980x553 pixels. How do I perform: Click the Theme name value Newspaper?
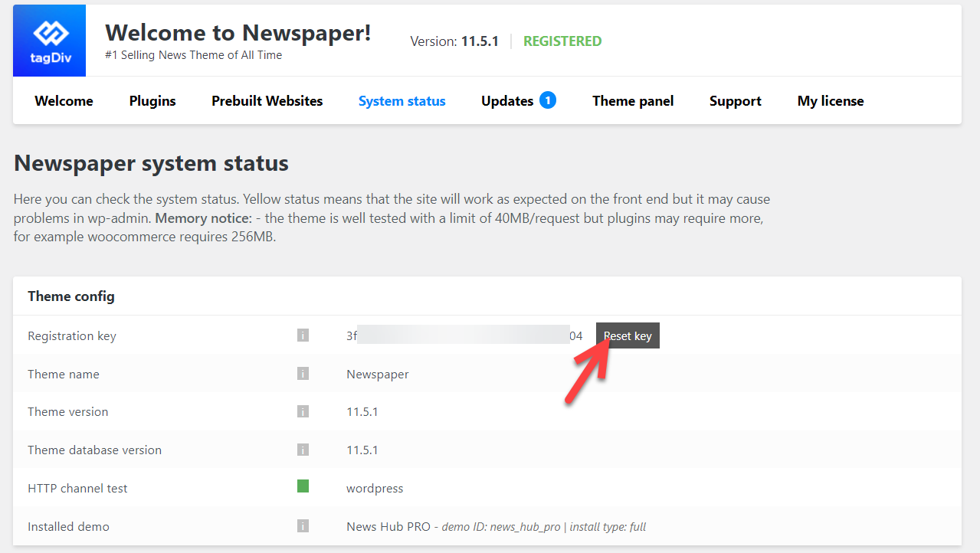[x=378, y=375]
